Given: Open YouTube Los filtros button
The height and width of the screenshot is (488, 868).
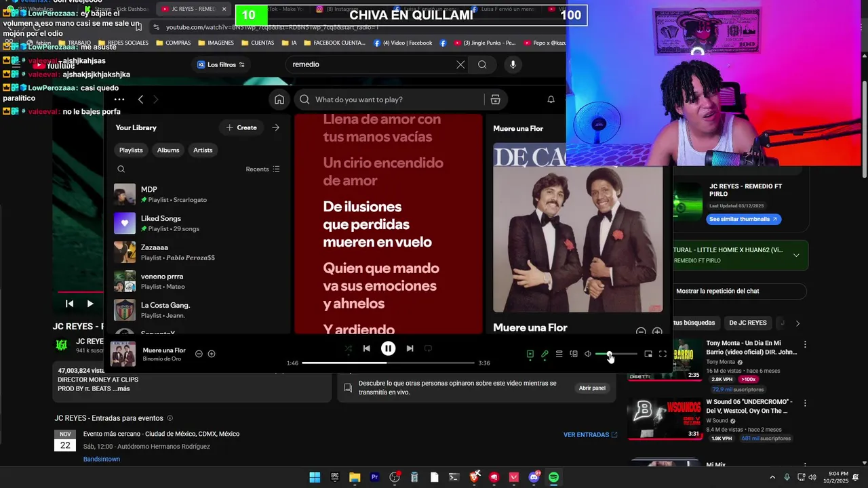Looking at the screenshot, I should coord(220,64).
